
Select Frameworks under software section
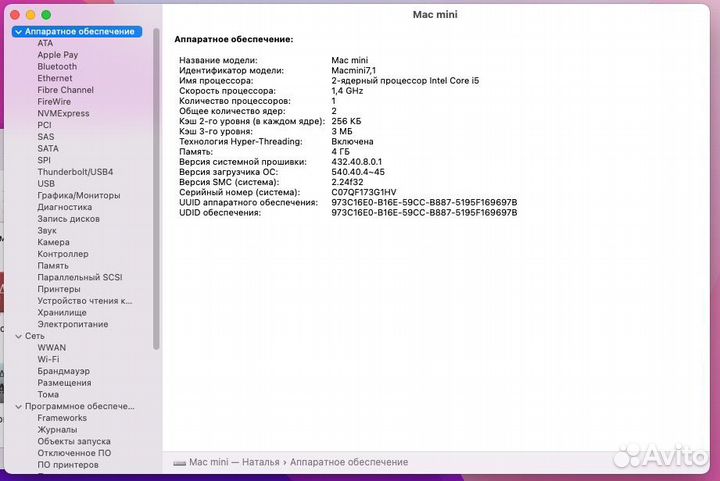point(62,418)
